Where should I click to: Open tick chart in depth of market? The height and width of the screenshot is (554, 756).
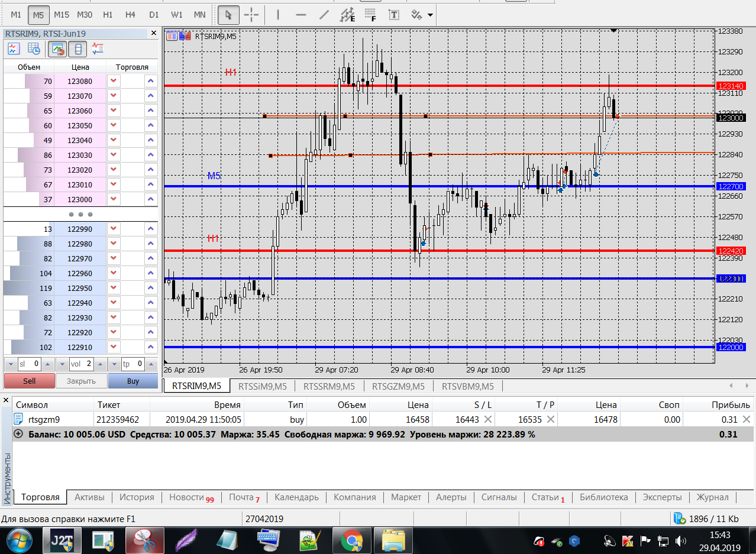point(14,49)
